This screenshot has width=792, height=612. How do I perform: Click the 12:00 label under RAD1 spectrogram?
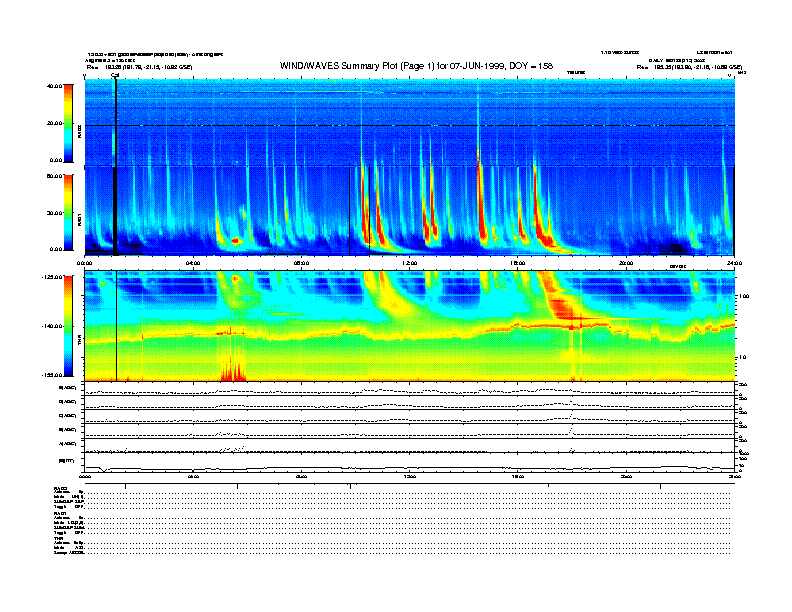[410, 263]
